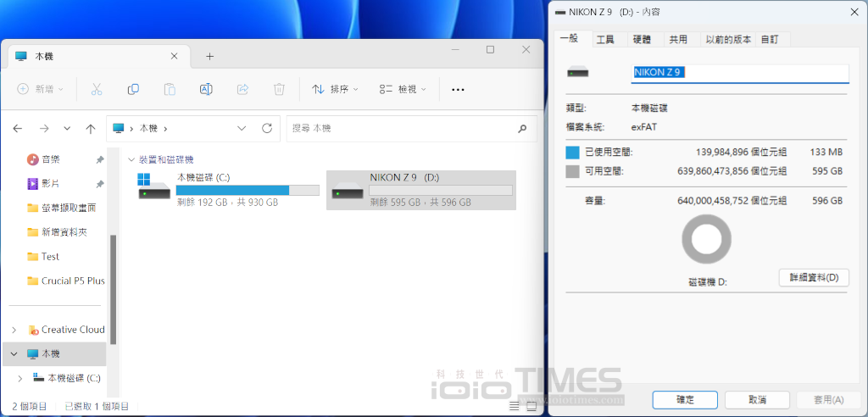The height and width of the screenshot is (417, 868).
Task: Click the Copy icon in toolbar
Action: pyautogui.click(x=133, y=89)
